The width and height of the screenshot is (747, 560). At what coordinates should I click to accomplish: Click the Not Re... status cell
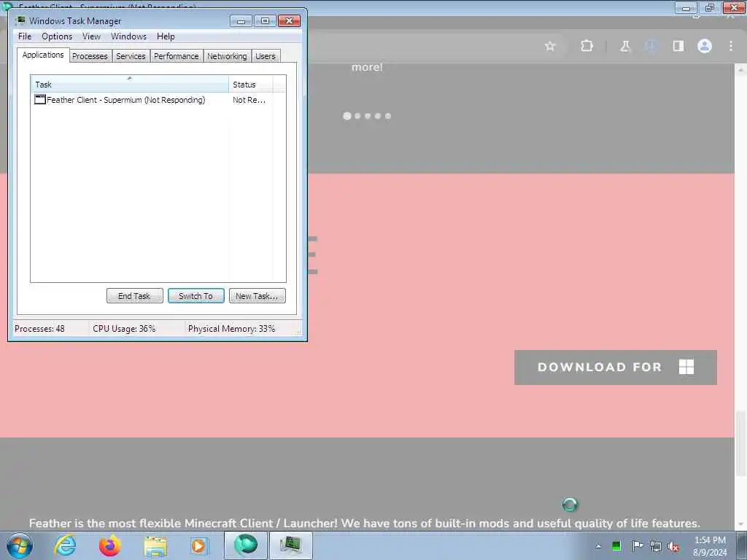(249, 100)
